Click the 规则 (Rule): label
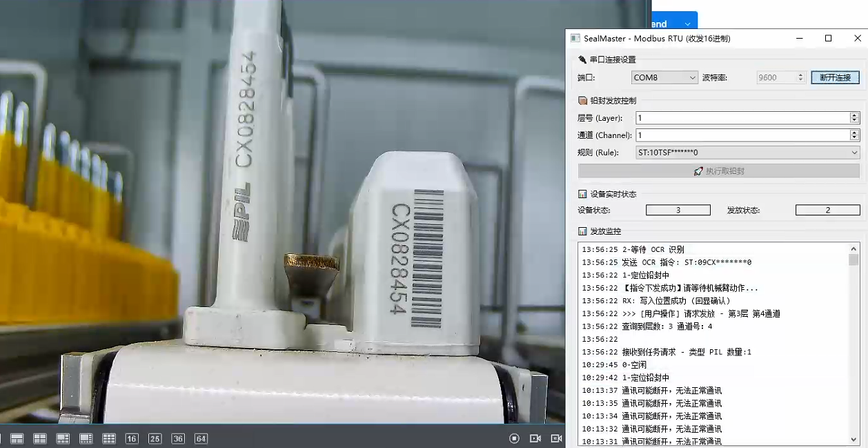The width and height of the screenshot is (868, 448). point(598,153)
